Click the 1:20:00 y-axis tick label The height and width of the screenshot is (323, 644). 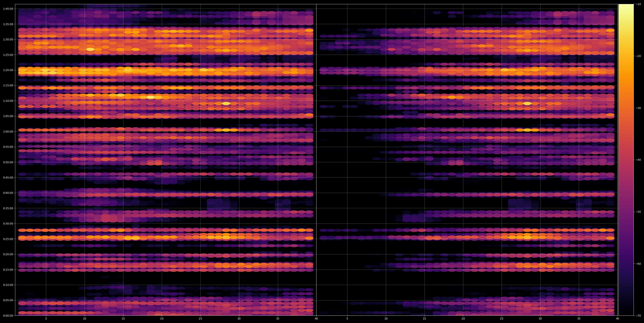[8, 70]
